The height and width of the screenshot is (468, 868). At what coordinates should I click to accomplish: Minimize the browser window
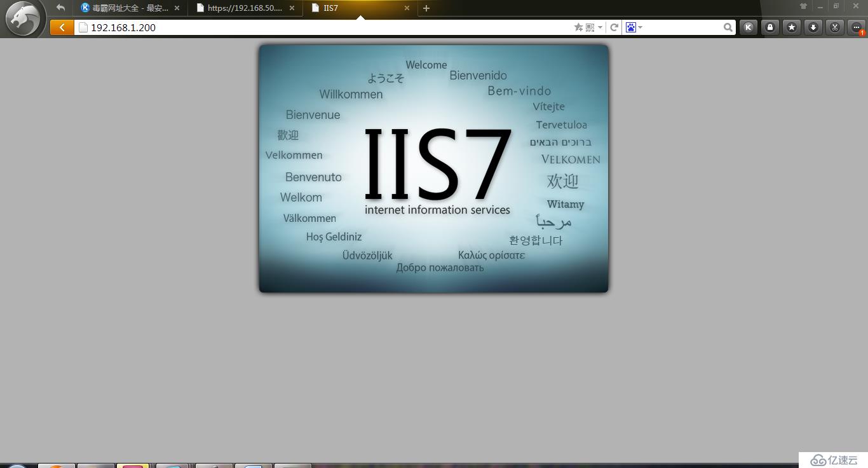(820, 6)
